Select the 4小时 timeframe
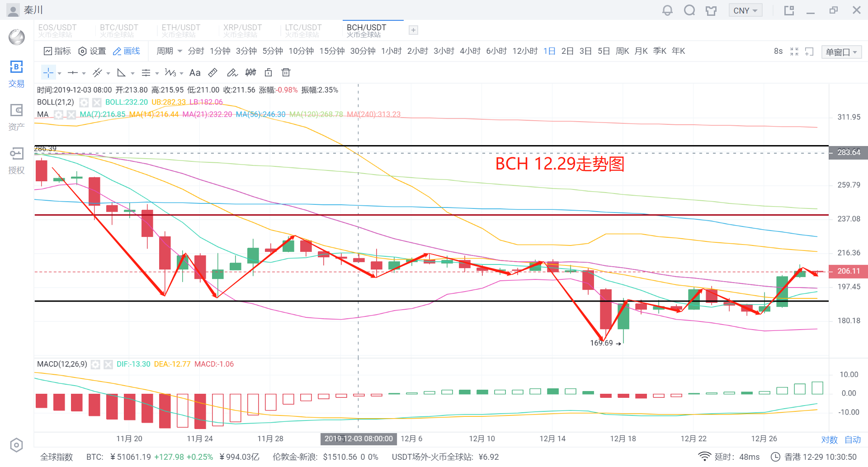This screenshot has width=868, height=467. tap(470, 51)
